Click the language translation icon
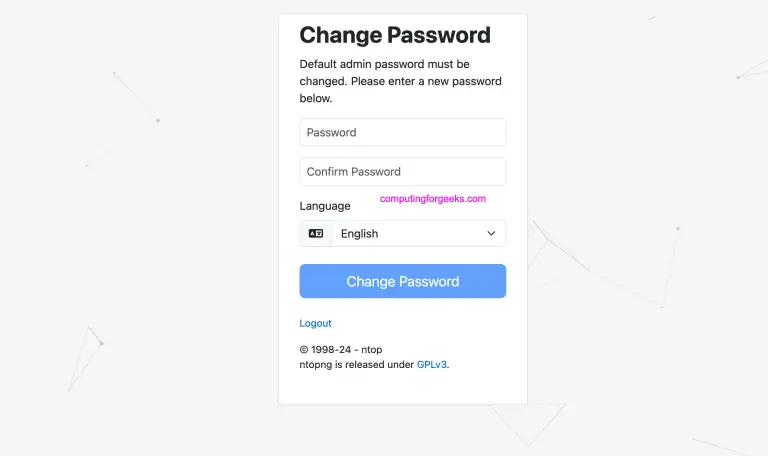The width and height of the screenshot is (768, 456). [x=316, y=233]
